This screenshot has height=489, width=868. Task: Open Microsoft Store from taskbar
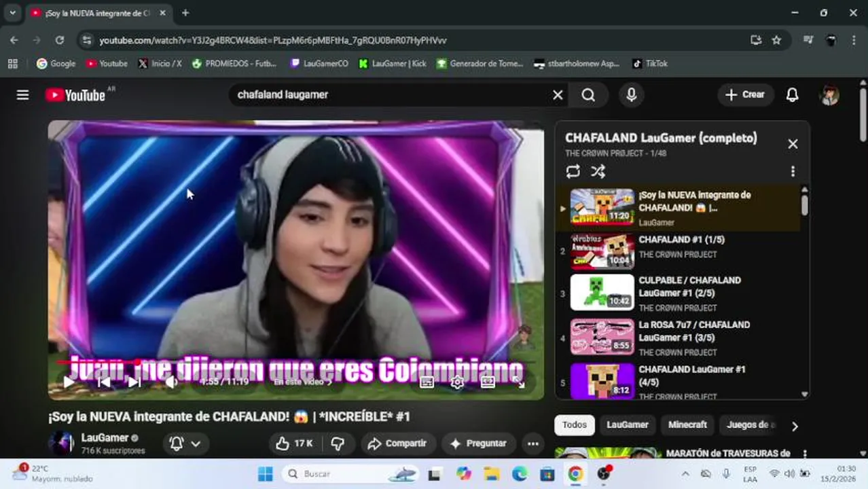click(547, 474)
